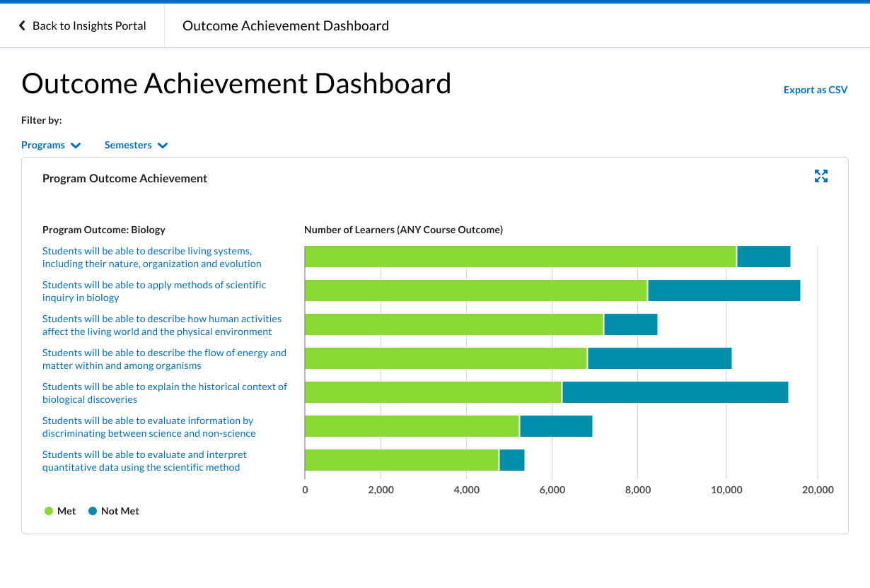Toggle the green Met legend dot
This screenshot has height=588, width=870.
49,511
